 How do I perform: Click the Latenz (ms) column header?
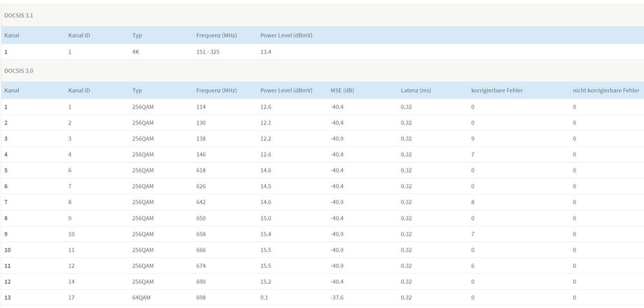[416, 90]
